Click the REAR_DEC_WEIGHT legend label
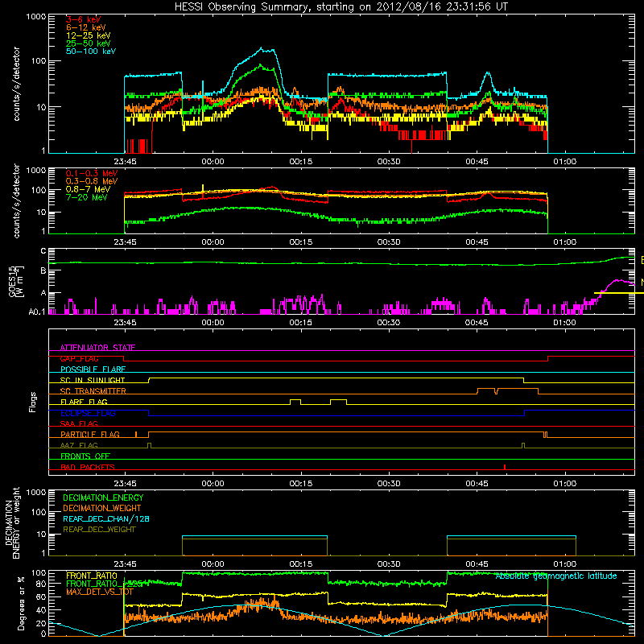 pyautogui.click(x=99, y=530)
